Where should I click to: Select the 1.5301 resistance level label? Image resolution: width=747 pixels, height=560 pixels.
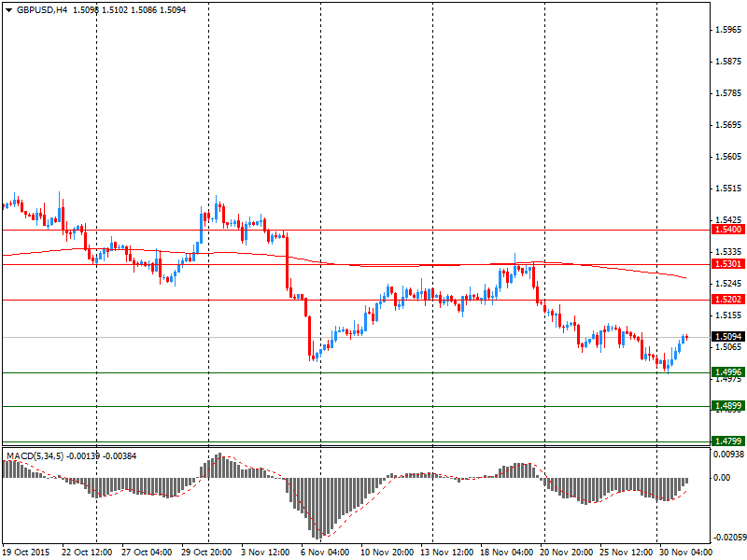click(x=728, y=264)
